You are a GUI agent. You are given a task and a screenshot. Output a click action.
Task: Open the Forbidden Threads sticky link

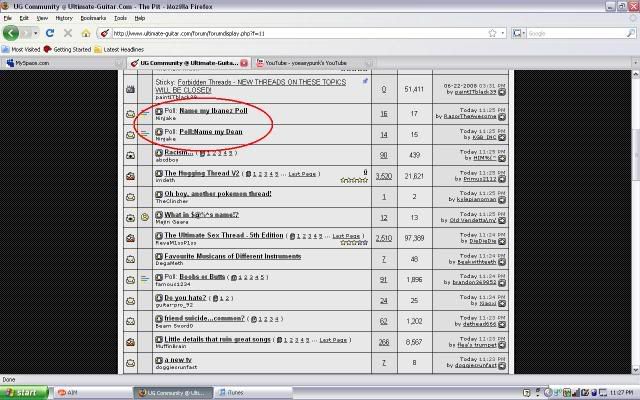(x=251, y=86)
